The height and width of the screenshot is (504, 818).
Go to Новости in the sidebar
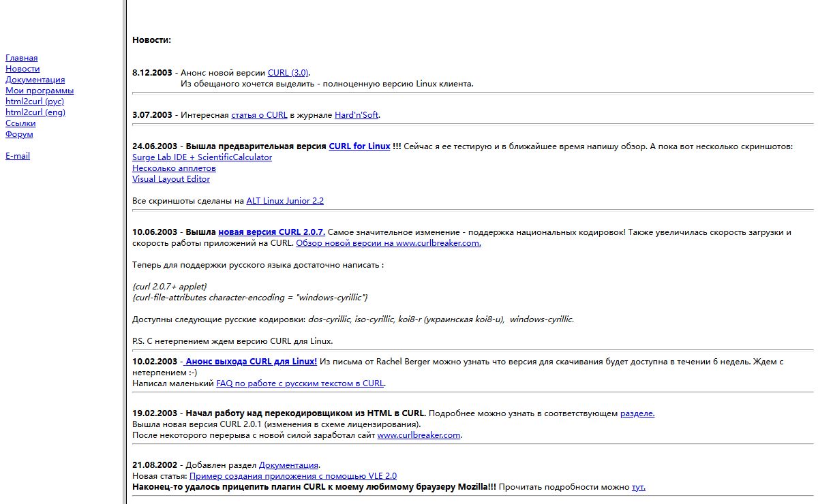point(22,69)
